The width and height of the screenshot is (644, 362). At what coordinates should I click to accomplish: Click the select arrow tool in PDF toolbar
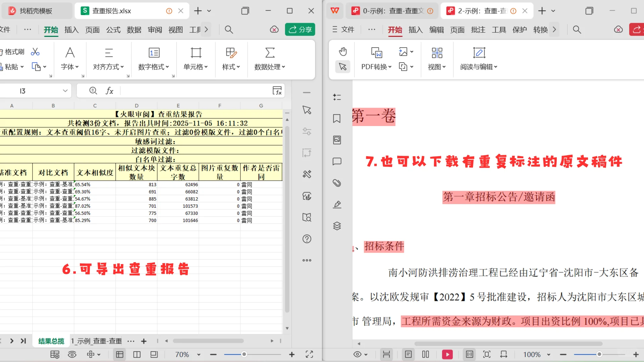point(342,67)
